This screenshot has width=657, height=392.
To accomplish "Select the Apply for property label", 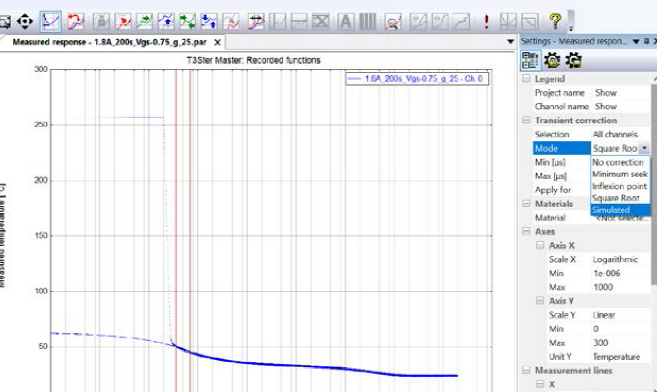I will tap(553, 190).
